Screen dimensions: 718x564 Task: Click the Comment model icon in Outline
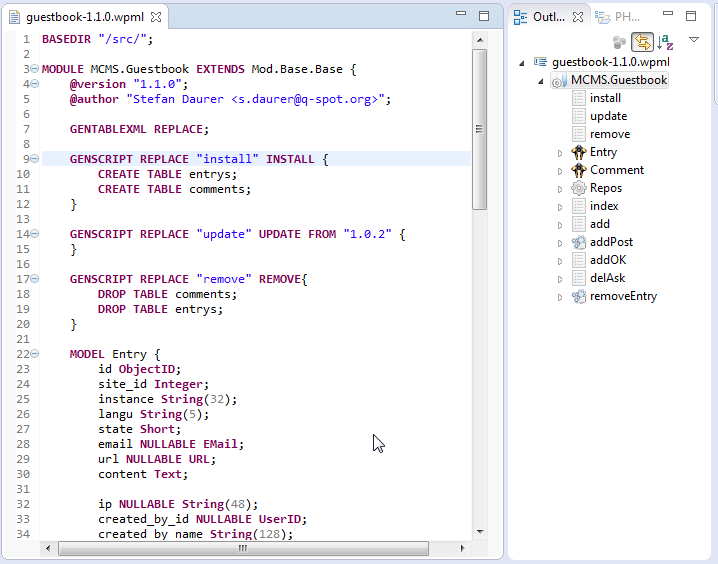579,170
